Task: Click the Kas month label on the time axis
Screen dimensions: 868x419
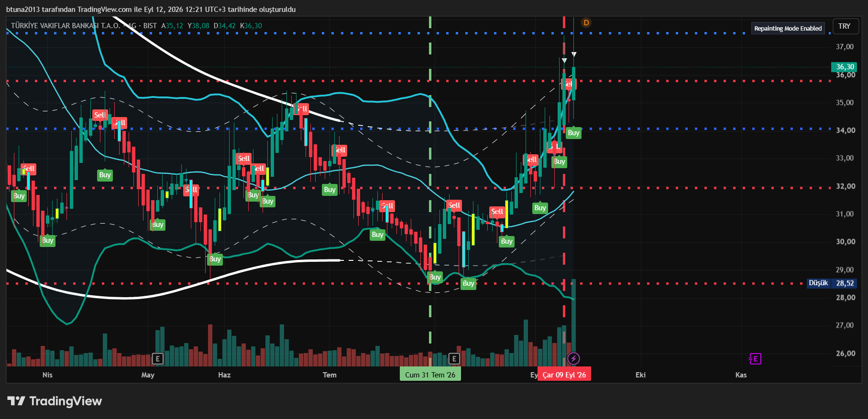Action: [x=741, y=375]
